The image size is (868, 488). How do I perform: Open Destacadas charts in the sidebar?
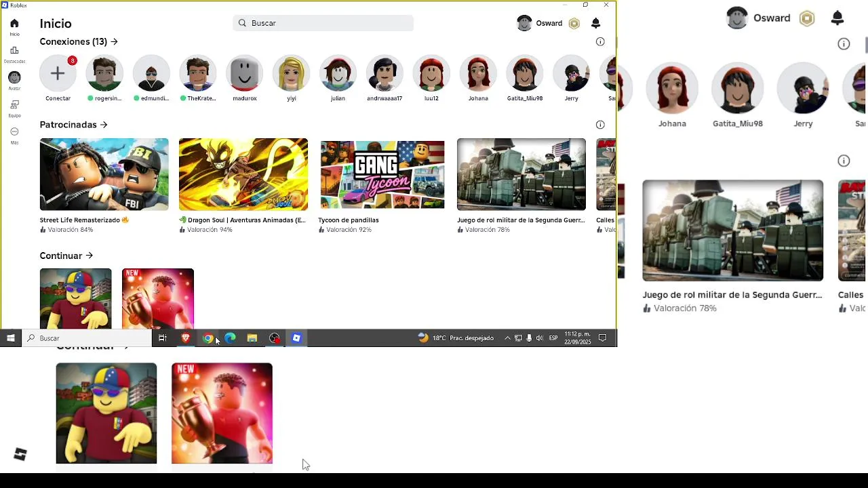[x=14, y=54]
